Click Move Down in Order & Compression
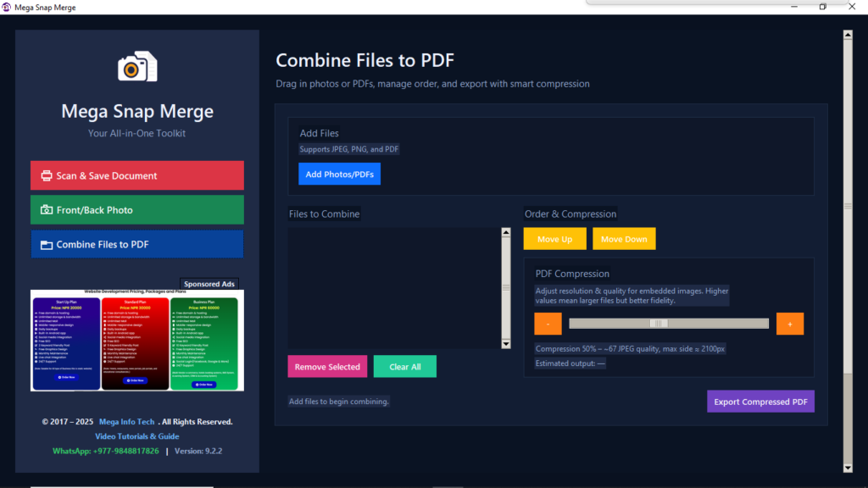The height and width of the screenshot is (488, 868). [624, 238]
